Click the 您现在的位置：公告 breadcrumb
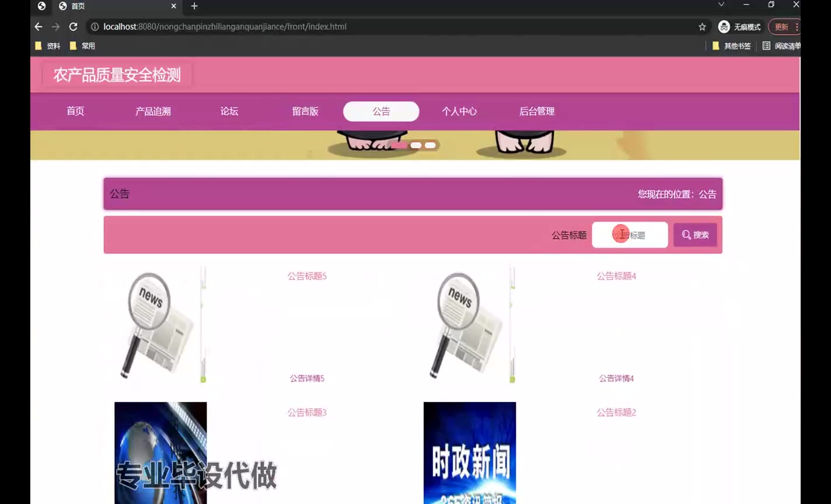The width and height of the screenshot is (831, 504). [x=677, y=194]
